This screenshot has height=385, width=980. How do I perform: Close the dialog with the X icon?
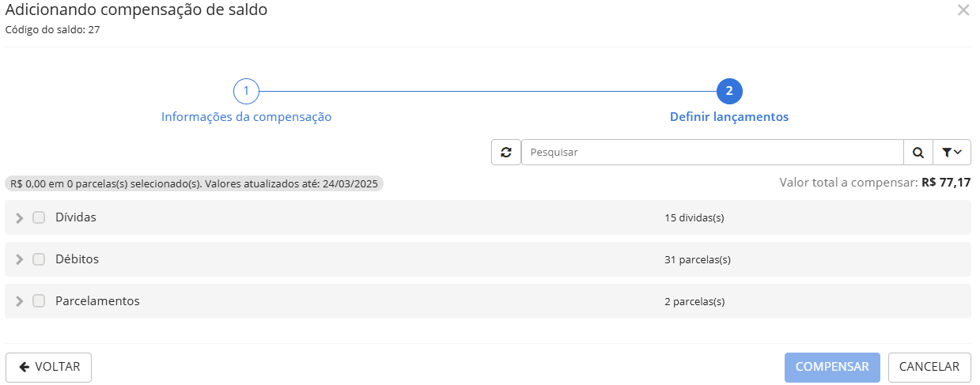pyautogui.click(x=963, y=10)
